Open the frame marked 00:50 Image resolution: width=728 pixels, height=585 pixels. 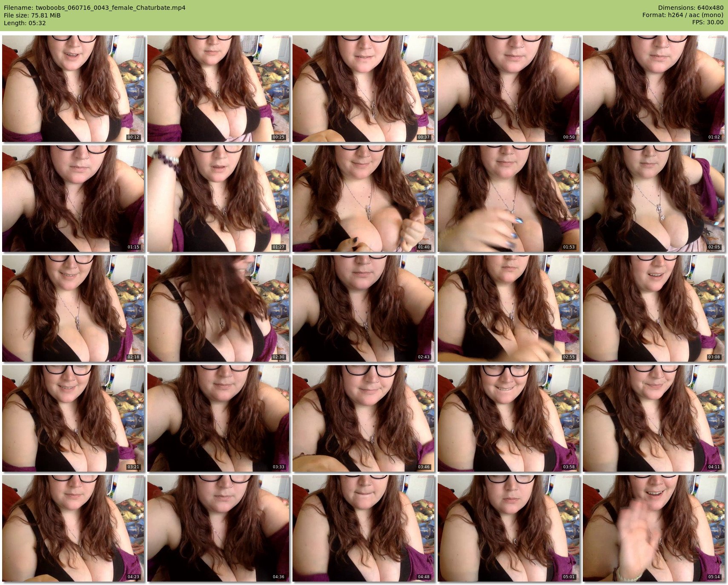(508, 89)
